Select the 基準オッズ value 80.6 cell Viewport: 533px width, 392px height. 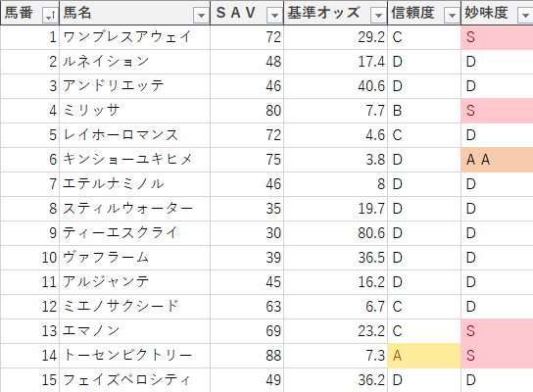(336, 233)
